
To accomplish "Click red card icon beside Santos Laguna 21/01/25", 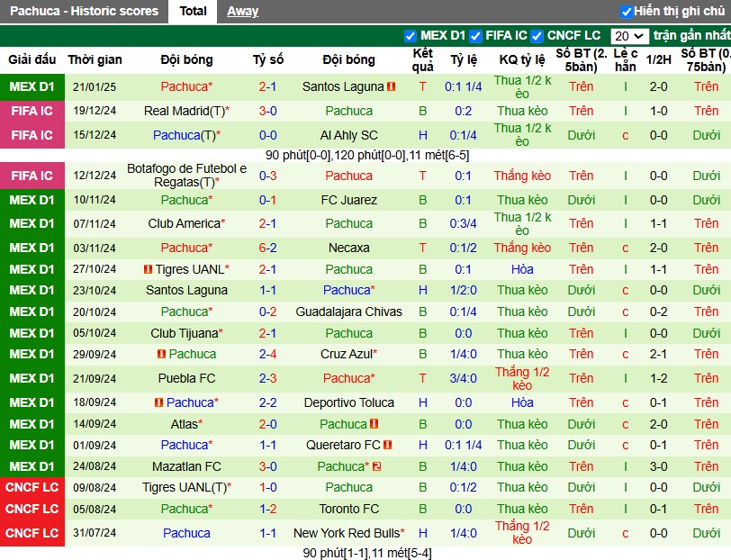I will pos(391,86).
